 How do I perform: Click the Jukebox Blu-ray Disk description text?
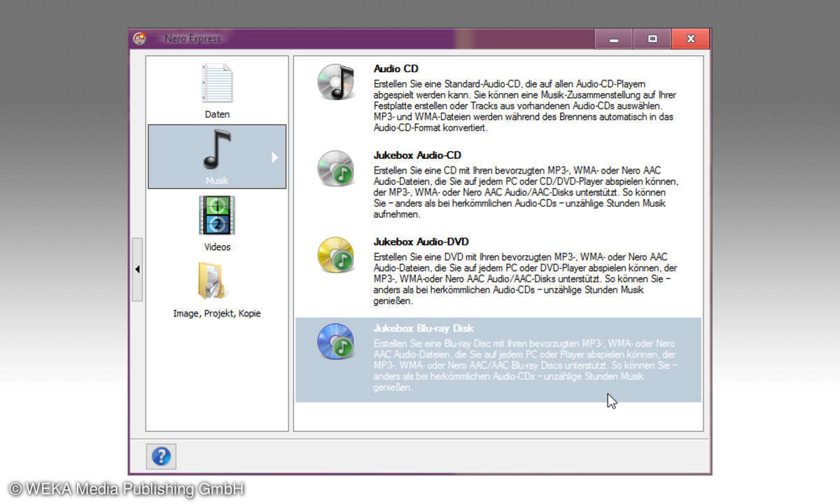pos(526,365)
